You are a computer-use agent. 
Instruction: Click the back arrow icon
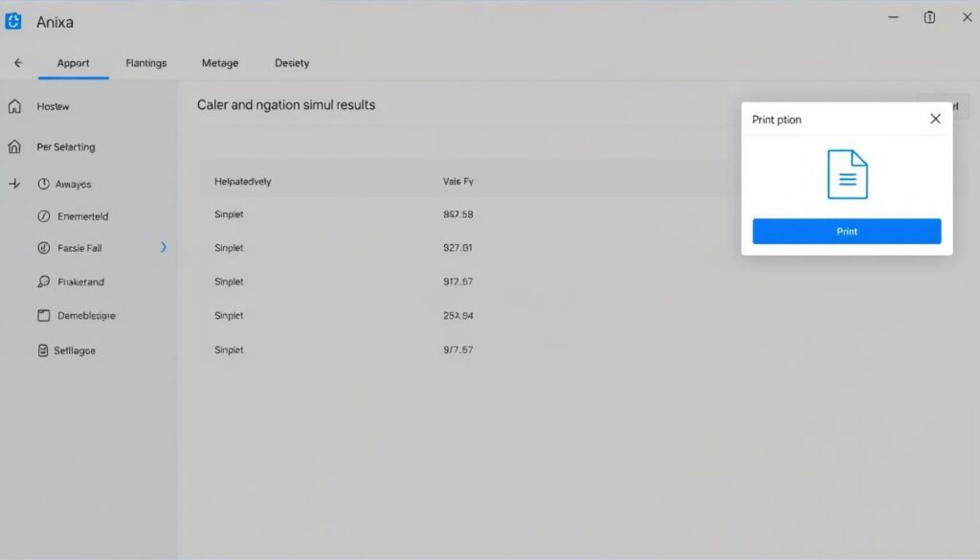click(18, 63)
